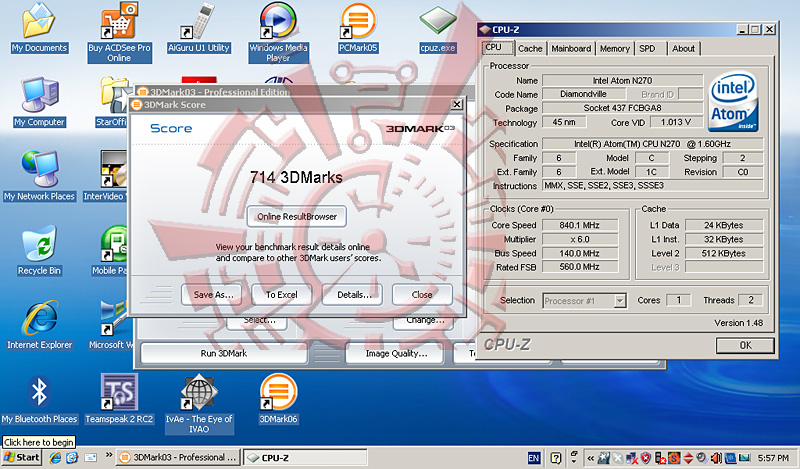800x469 pixels.
Task: Click the orange S tray icon
Action: coord(674,458)
